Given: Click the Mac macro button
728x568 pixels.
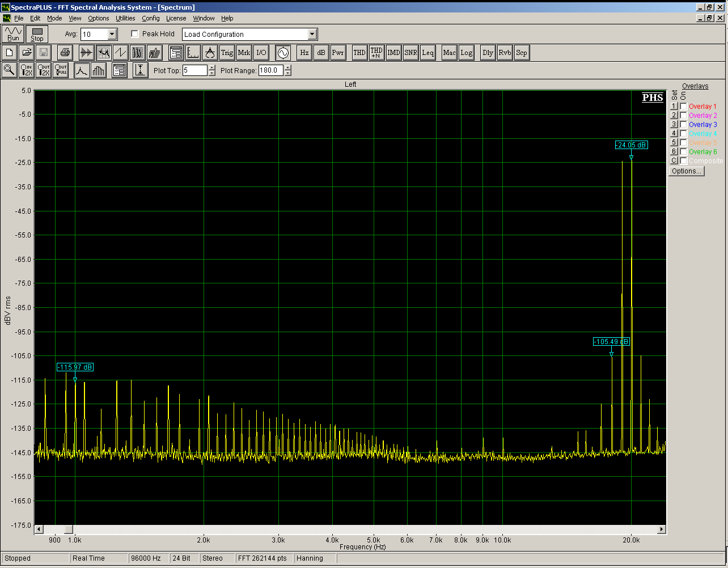Looking at the screenshot, I should pos(449,53).
